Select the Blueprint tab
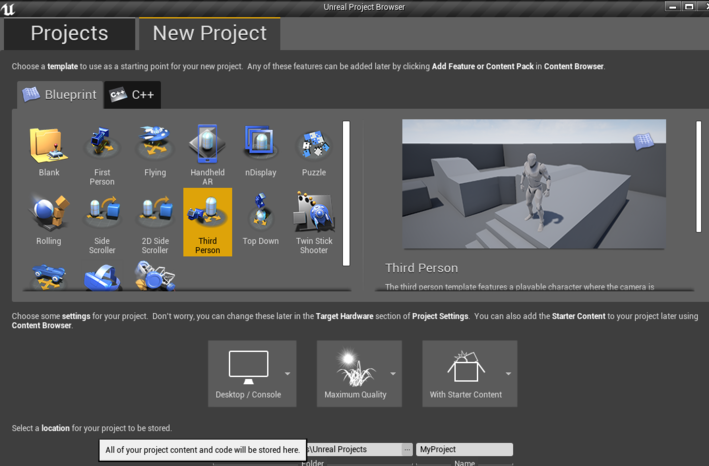Image resolution: width=709 pixels, height=466 pixels. (60, 94)
